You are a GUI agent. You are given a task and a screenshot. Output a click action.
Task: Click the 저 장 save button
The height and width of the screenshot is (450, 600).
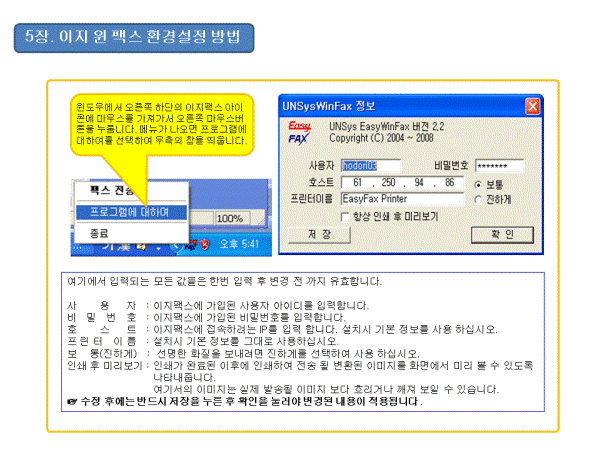(319, 235)
